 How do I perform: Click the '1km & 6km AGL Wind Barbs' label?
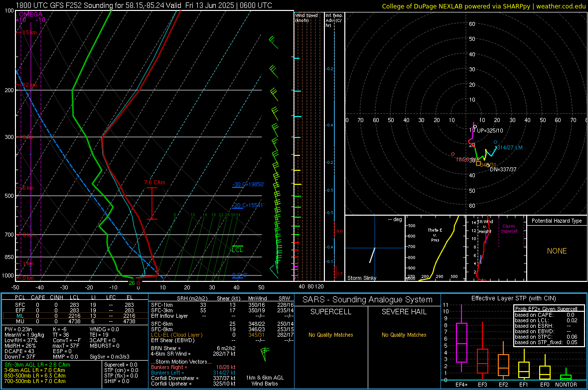265,381
